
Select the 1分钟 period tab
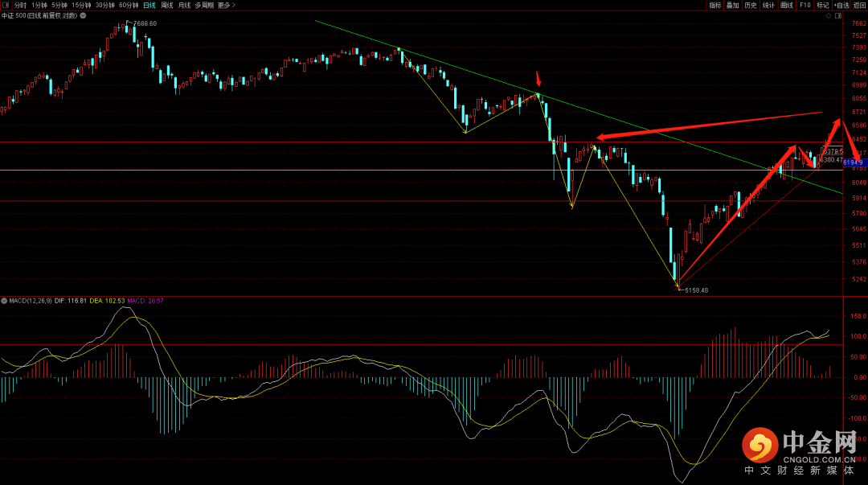39,5
